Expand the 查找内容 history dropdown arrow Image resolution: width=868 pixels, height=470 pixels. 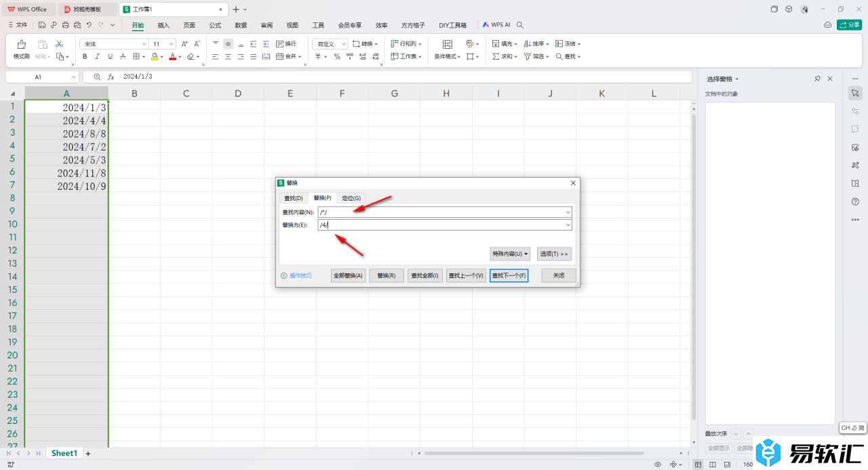[568, 212]
